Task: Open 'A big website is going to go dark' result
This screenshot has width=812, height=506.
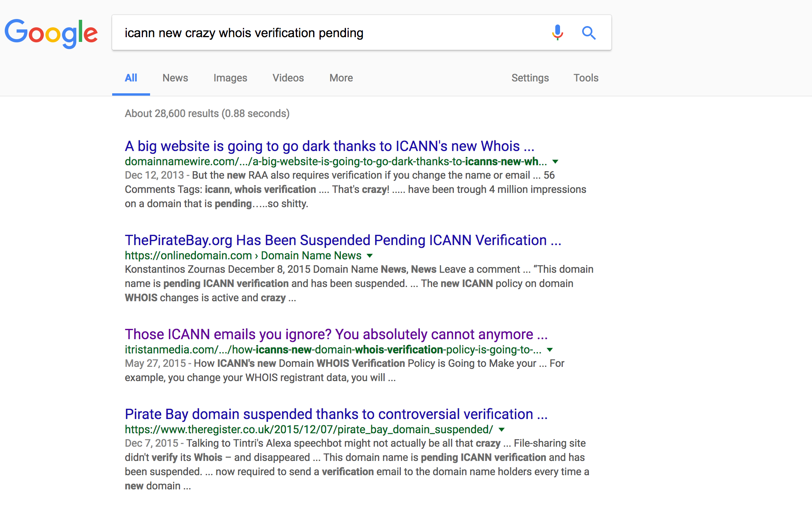Action: (x=329, y=146)
